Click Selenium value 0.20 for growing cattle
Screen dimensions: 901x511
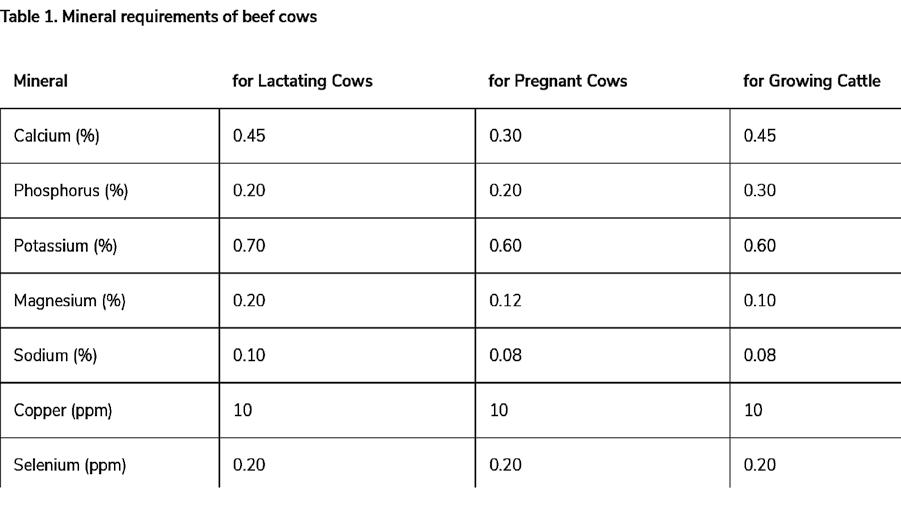click(x=760, y=465)
